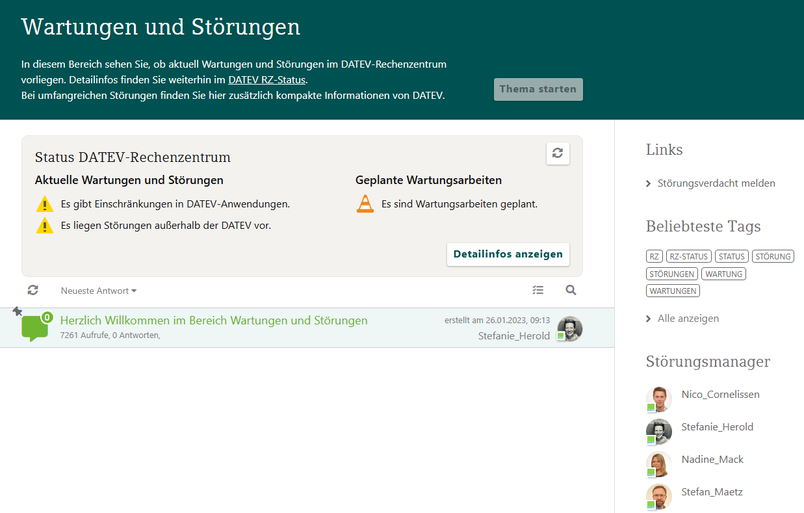Open Stefan_Maetz's avatar photo
Image resolution: width=804 pixels, height=513 pixels.
pyautogui.click(x=659, y=497)
